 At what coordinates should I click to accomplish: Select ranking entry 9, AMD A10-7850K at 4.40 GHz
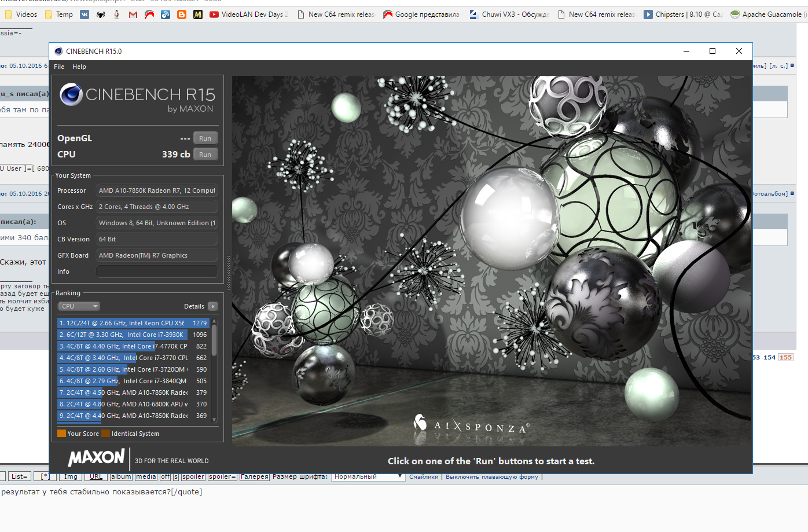tap(133, 416)
